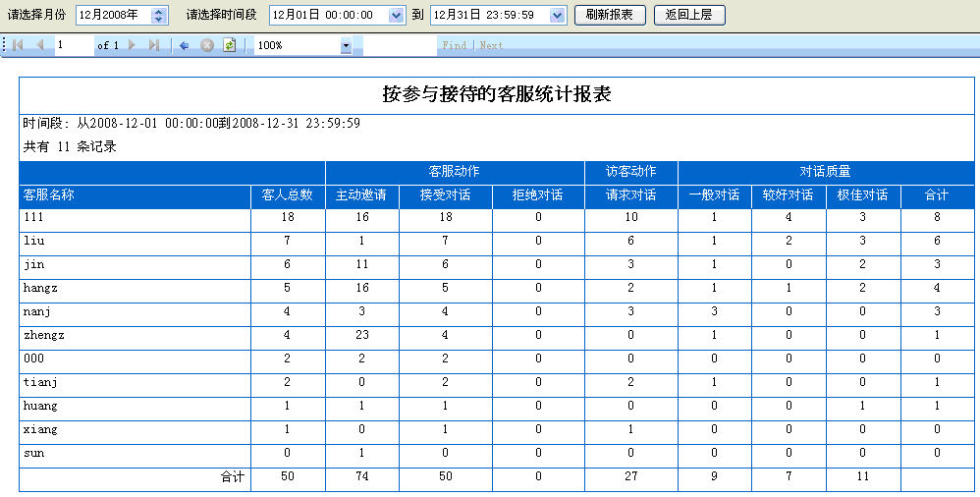Click the first page navigation icon
980x497 pixels.
pyautogui.click(x=18, y=45)
